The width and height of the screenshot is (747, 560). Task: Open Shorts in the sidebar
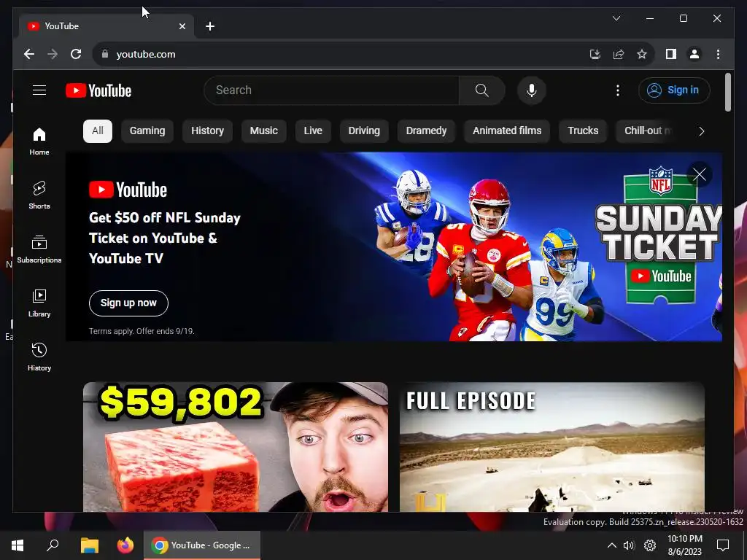(39, 195)
